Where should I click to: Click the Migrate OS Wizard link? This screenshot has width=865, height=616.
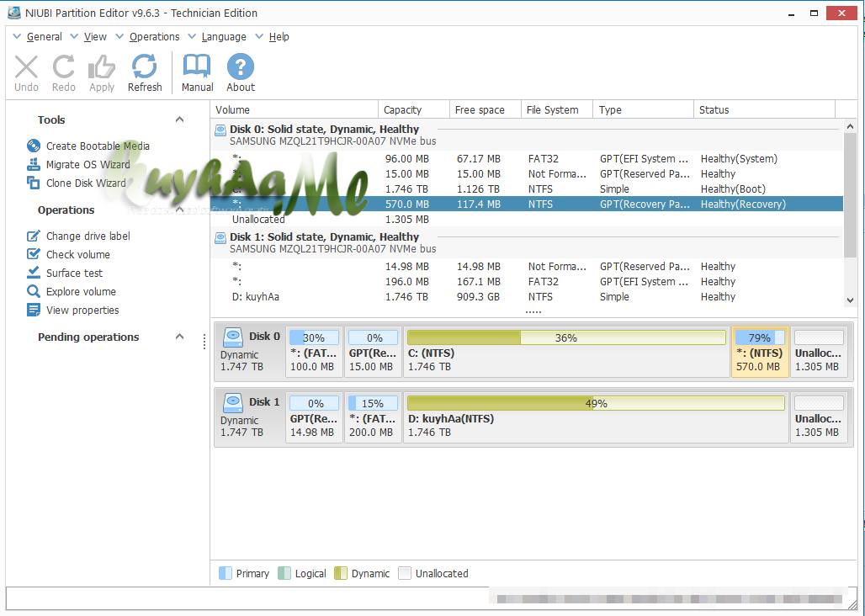tap(88, 164)
